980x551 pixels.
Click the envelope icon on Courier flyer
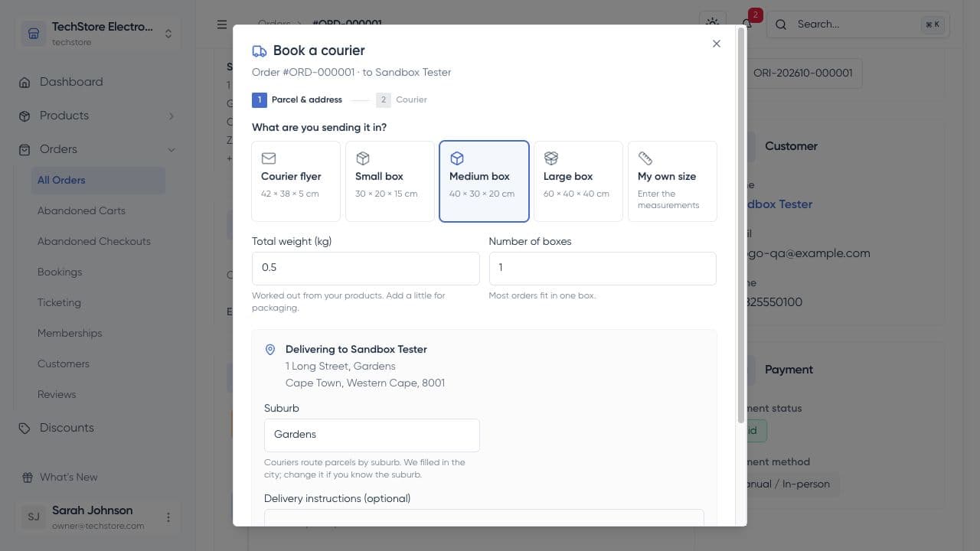tap(269, 158)
